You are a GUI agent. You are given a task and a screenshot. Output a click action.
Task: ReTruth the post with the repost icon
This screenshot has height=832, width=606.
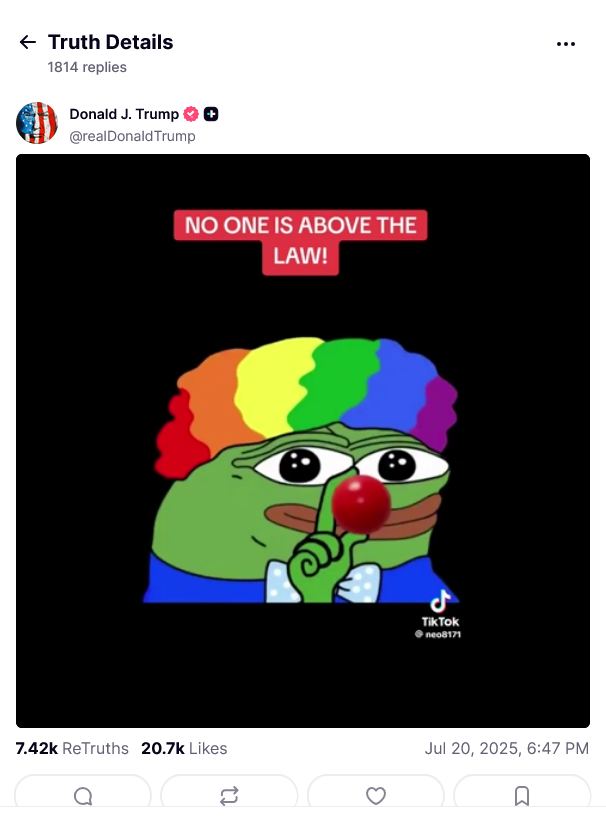click(x=229, y=795)
